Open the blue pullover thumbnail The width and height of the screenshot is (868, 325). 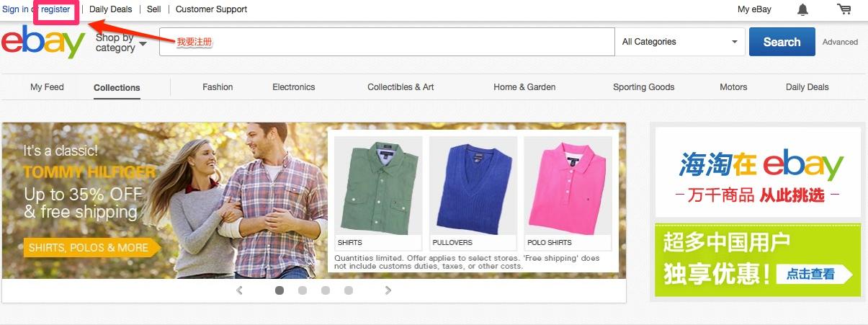coord(473,185)
